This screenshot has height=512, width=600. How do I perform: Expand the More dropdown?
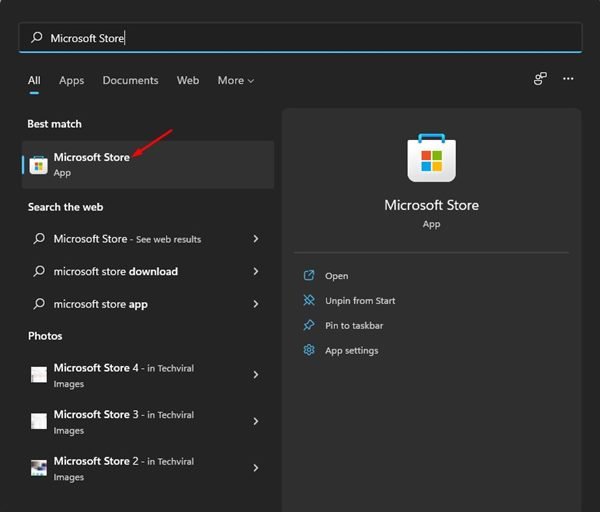coord(236,80)
